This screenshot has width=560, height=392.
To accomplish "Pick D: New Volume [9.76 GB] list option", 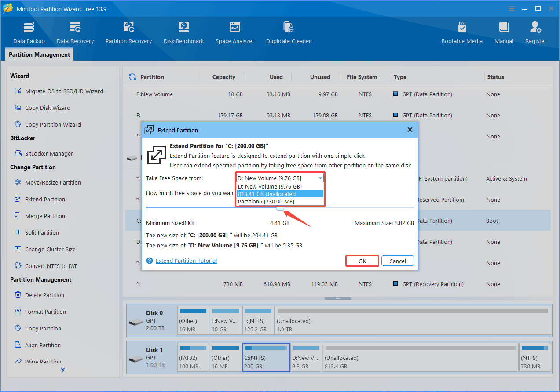I will coord(280,186).
